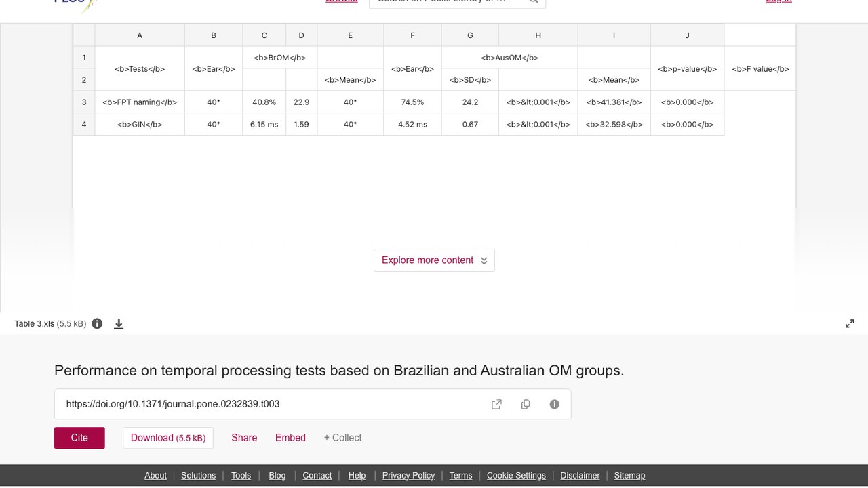The width and height of the screenshot is (868, 488).
Task: Click the 'AusOM' header cell
Action: [x=509, y=58]
